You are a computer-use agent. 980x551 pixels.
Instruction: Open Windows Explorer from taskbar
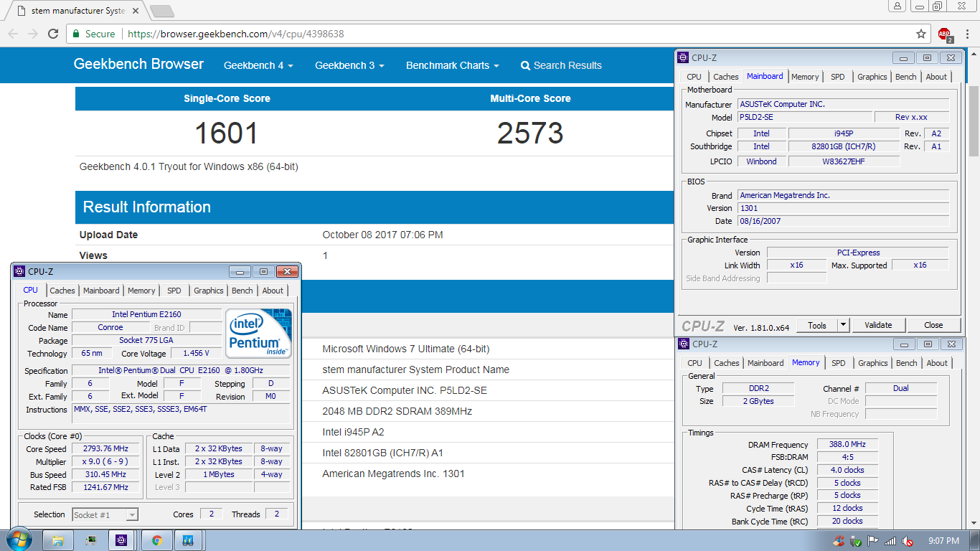click(58, 540)
